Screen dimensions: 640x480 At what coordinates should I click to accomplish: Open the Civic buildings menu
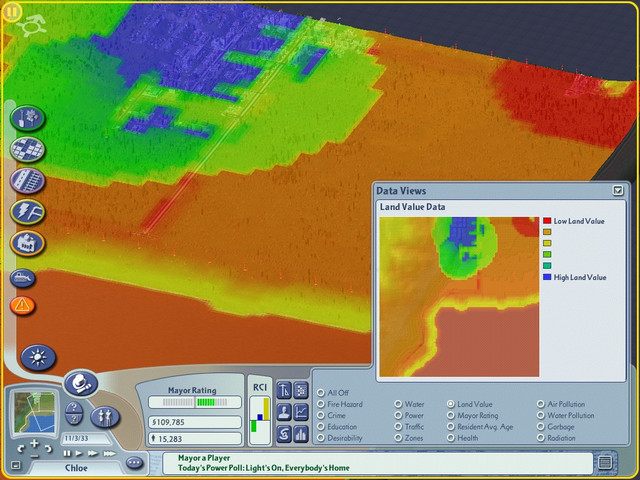pos(27,243)
